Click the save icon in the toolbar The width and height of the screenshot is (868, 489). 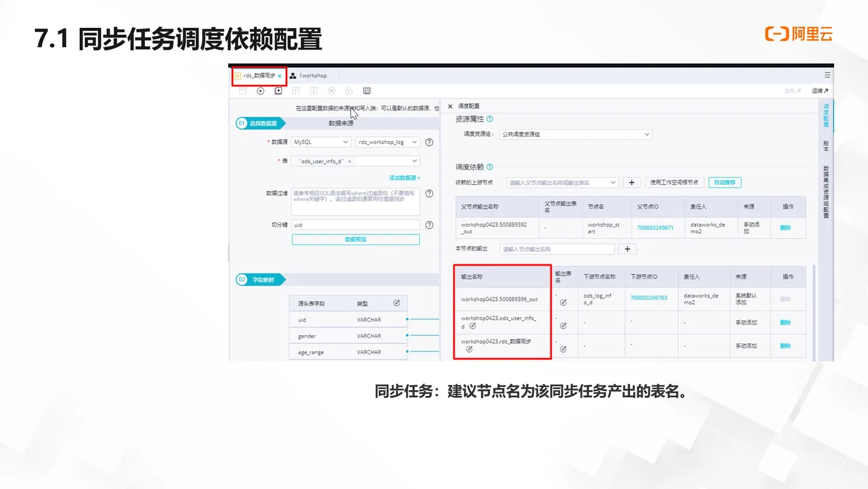pyautogui.click(x=242, y=91)
